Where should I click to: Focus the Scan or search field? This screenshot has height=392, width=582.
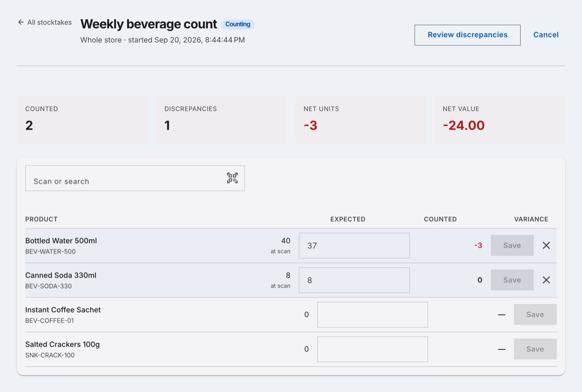pyautogui.click(x=135, y=178)
